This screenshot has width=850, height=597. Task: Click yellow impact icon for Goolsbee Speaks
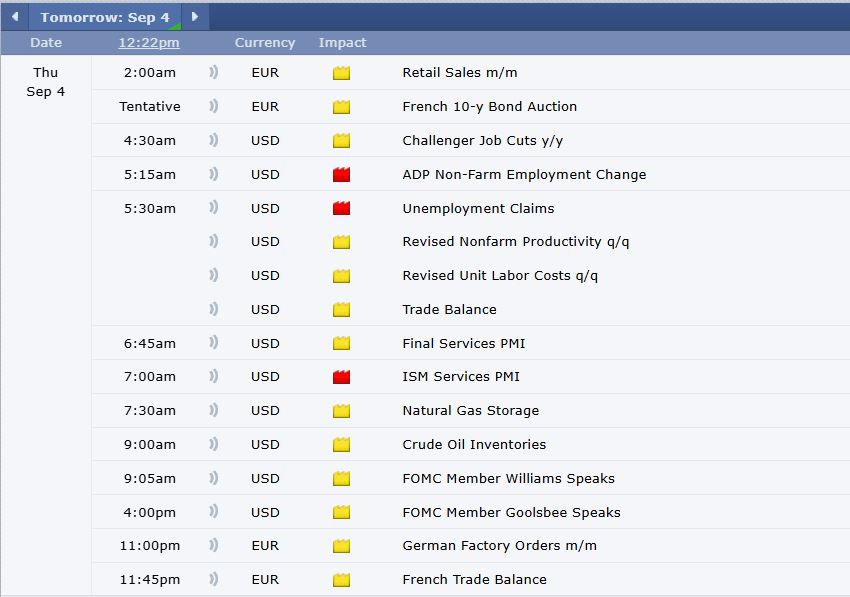pyautogui.click(x=342, y=512)
